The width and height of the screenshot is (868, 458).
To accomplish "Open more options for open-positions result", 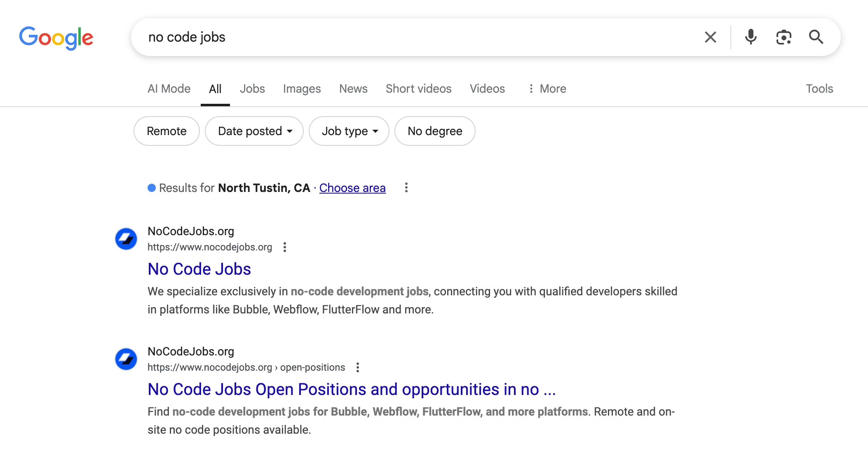I will [x=358, y=367].
